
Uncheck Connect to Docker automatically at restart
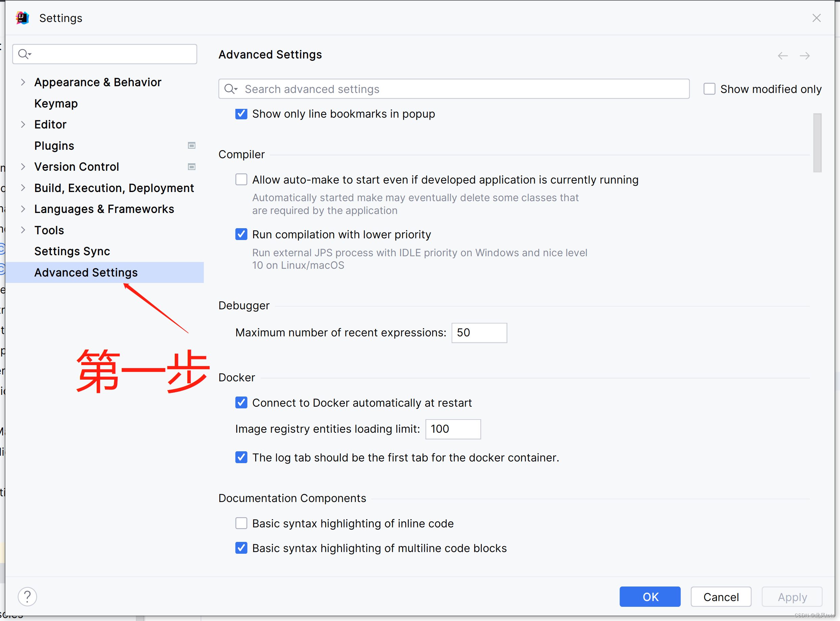click(241, 403)
